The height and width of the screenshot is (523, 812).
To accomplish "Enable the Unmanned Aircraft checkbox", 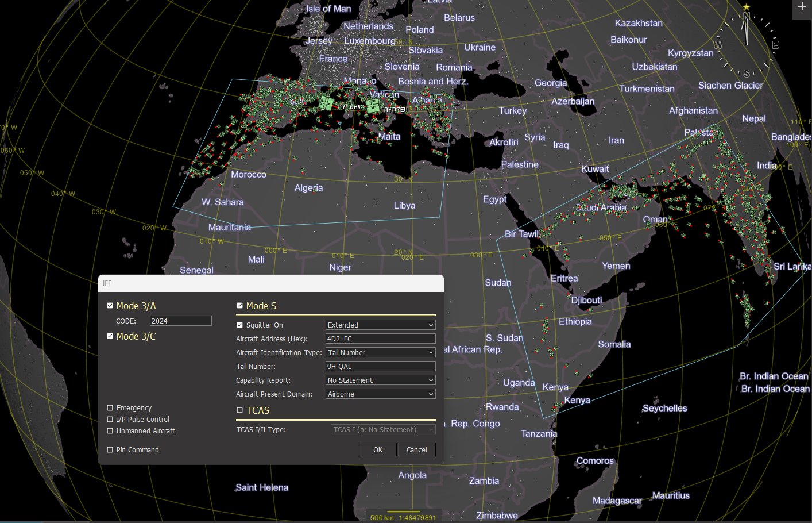I will point(110,431).
